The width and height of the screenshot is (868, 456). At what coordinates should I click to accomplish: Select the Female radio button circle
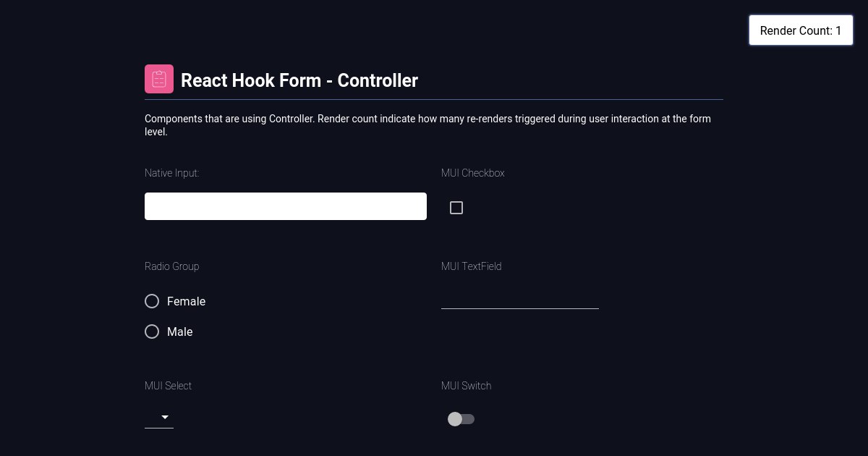point(152,301)
